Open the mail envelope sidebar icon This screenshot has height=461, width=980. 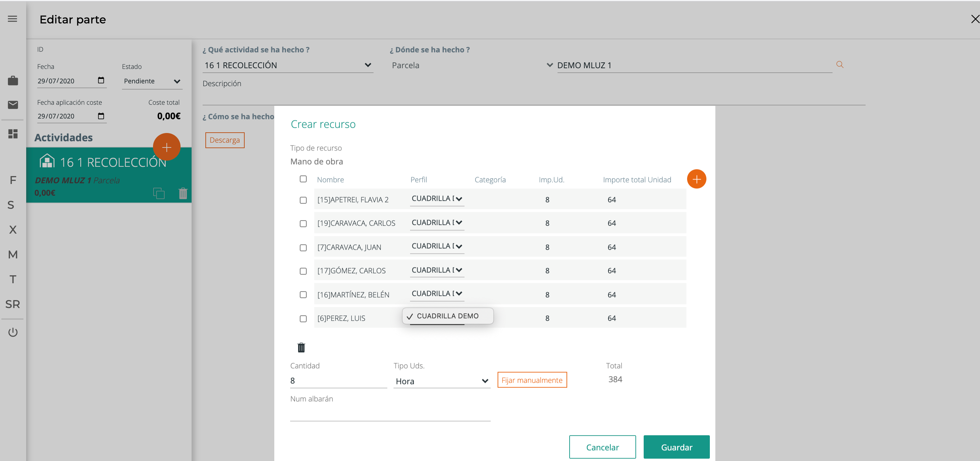(x=13, y=105)
